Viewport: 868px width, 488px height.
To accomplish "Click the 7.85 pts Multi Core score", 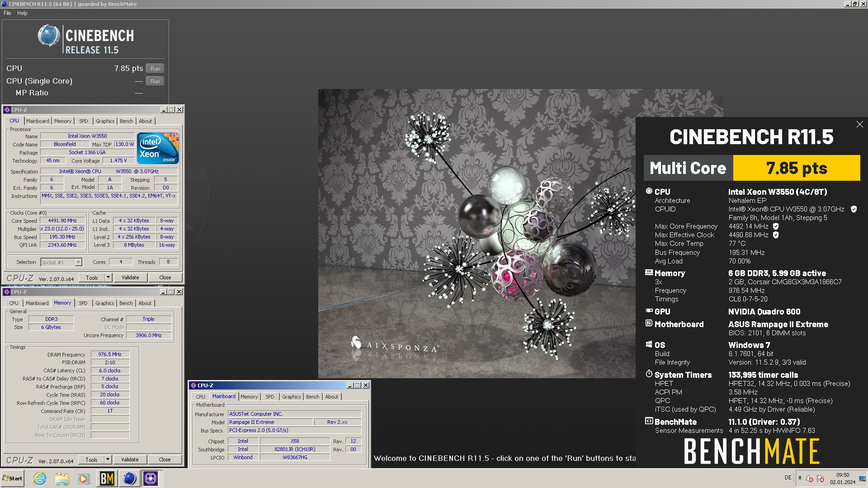I will click(x=797, y=168).
